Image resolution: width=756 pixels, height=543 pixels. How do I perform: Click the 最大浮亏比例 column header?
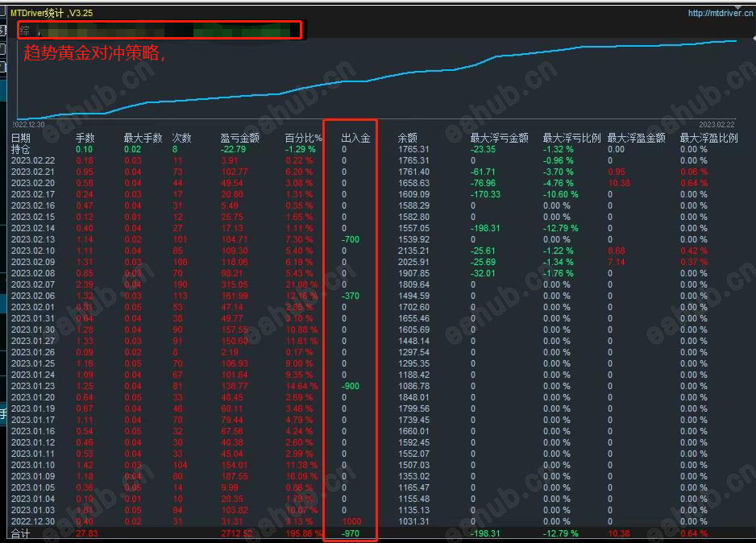point(571,139)
